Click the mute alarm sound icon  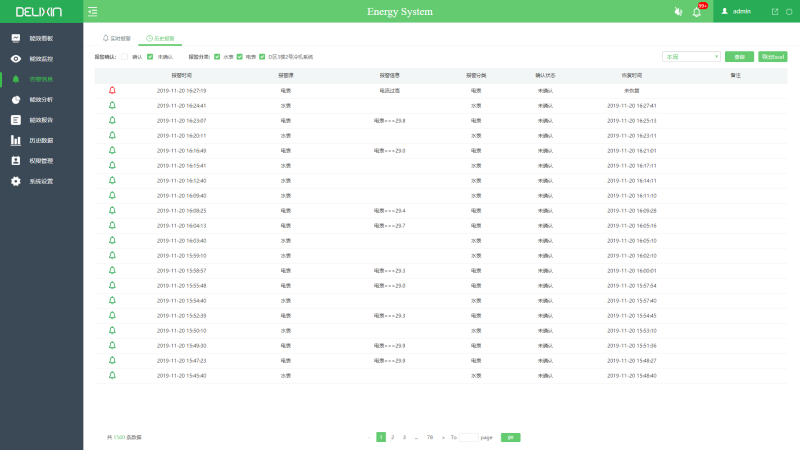(678, 11)
